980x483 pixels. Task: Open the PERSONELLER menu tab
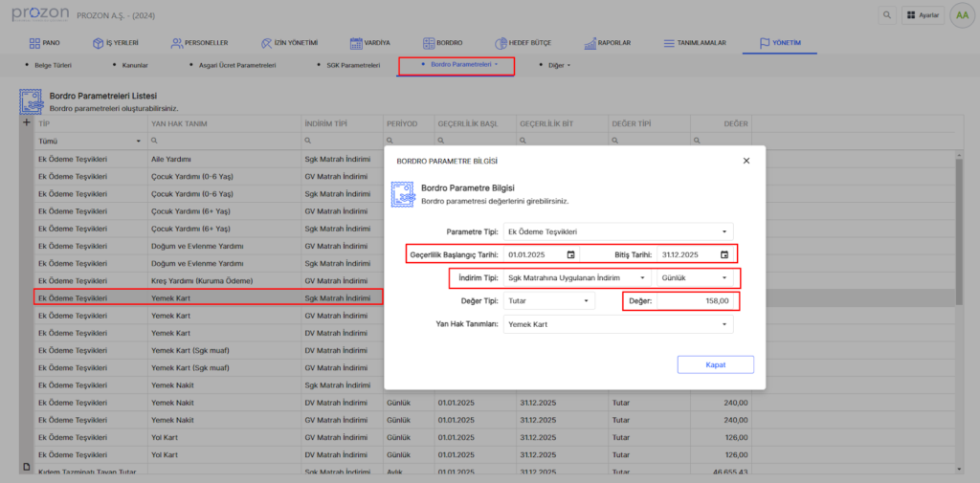pos(199,43)
